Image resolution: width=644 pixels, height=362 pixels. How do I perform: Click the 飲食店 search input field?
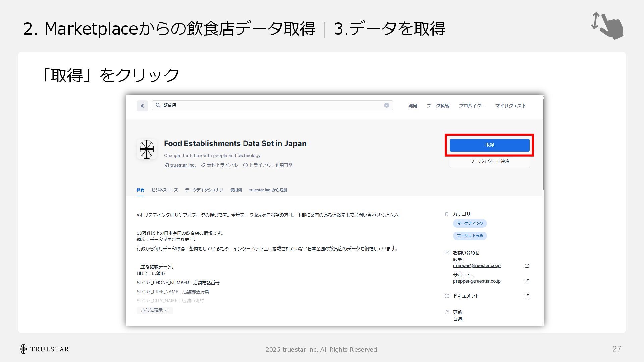268,105
